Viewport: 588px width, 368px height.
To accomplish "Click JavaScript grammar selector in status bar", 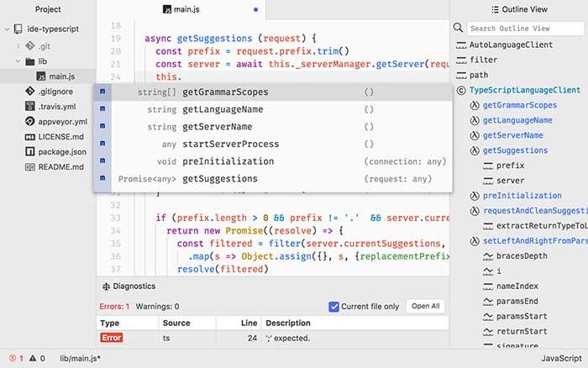I will coord(561,358).
